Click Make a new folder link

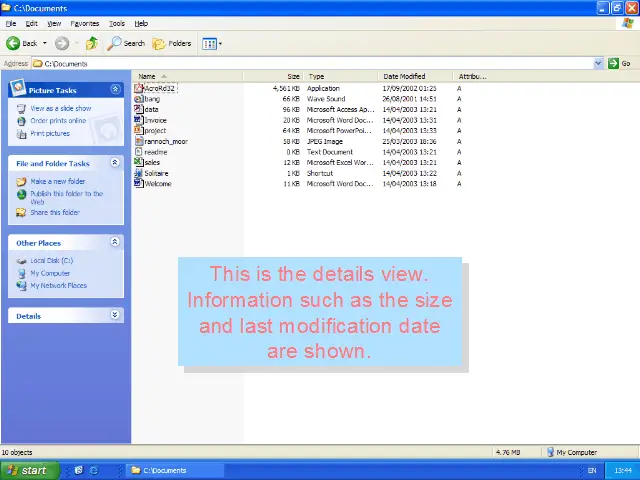[57, 181]
